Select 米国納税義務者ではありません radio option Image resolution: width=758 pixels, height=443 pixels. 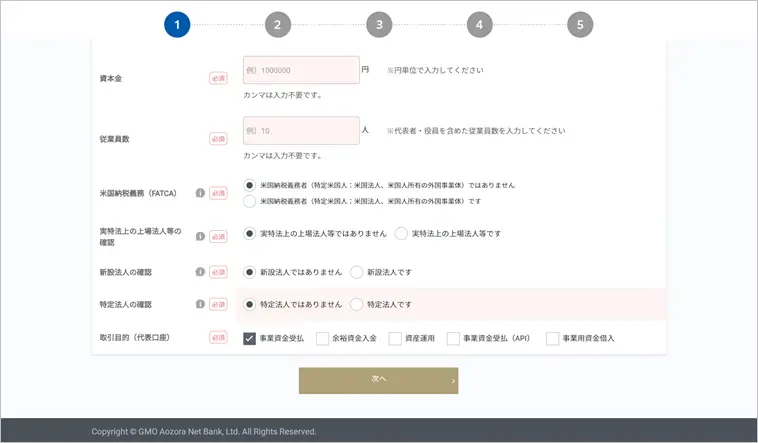[250, 185]
